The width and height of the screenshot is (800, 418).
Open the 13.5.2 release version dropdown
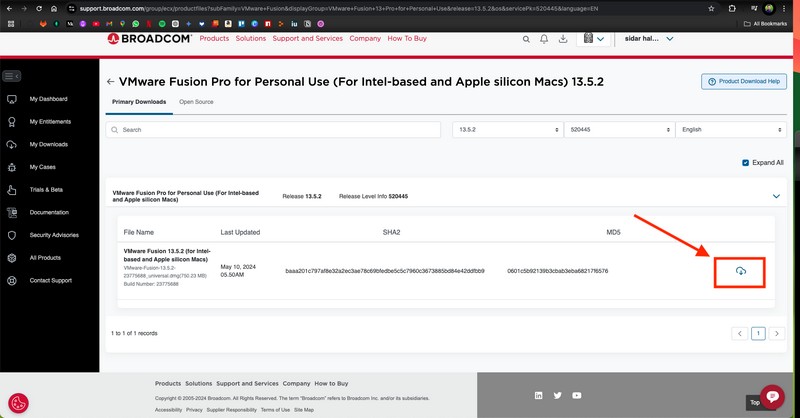(x=507, y=130)
